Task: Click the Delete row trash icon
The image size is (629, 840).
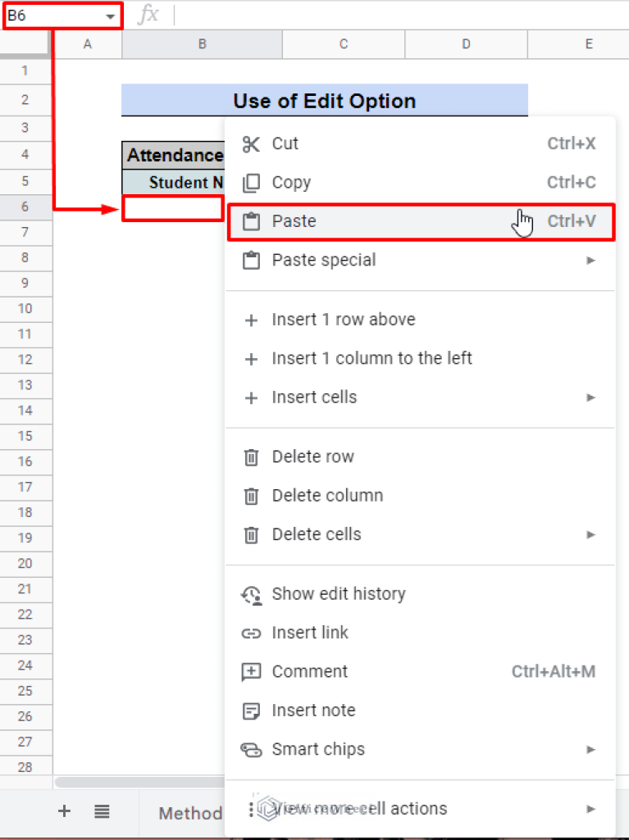Action: point(251,456)
